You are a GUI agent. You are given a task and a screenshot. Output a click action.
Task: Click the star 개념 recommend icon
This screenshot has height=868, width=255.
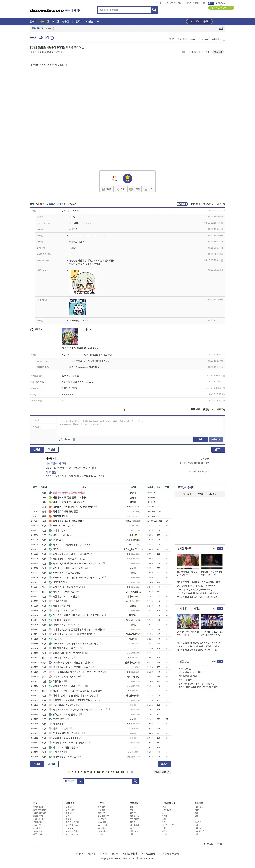128,178
